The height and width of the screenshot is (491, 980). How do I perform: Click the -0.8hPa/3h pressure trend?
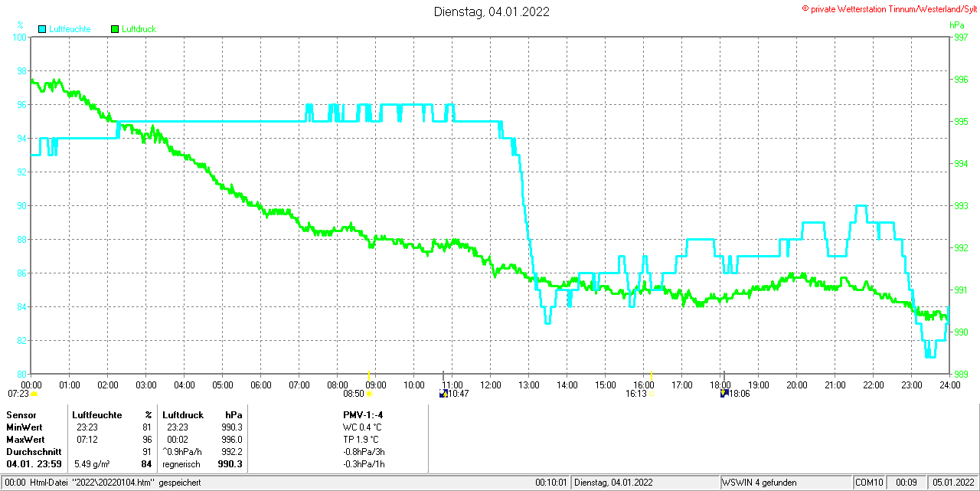pyautogui.click(x=364, y=452)
